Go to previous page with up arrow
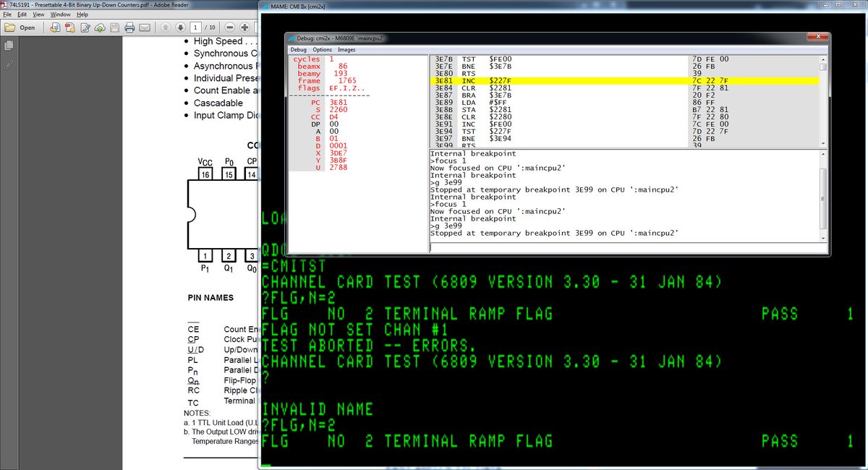The width and height of the screenshot is (868, 470). click(x=165, y=27)
